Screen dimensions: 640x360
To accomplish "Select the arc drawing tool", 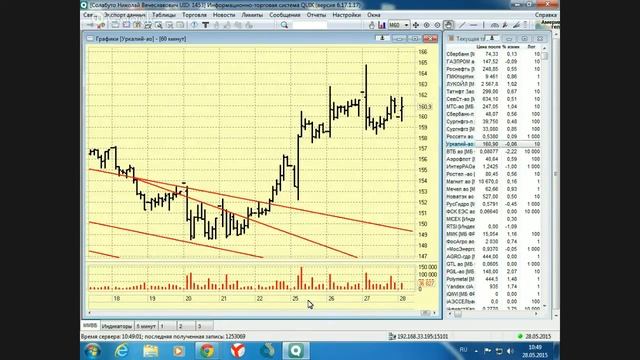I will point(495,25).
